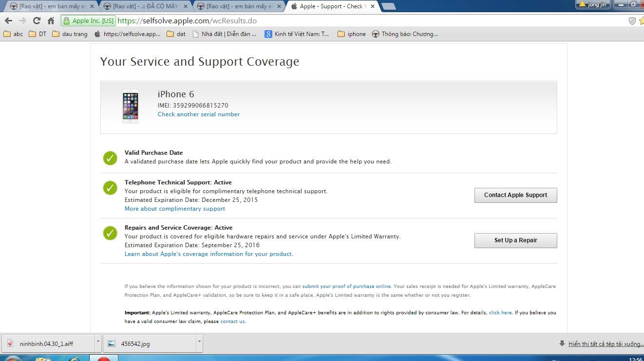Click the Contact Apple Support button
The height and width of the screenshot is (361, 644).
[515, 195]
